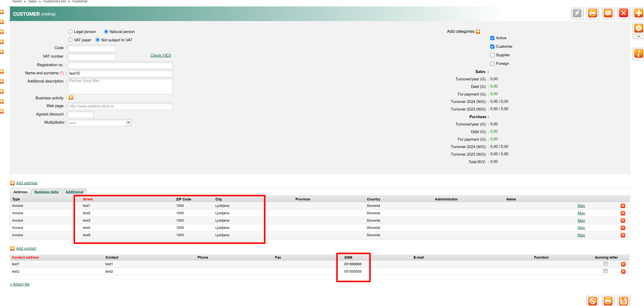The height and width of the screenshot is (306, 644).
Task: Click the orange gear settings icon
Action: click(x=638, y=28)
